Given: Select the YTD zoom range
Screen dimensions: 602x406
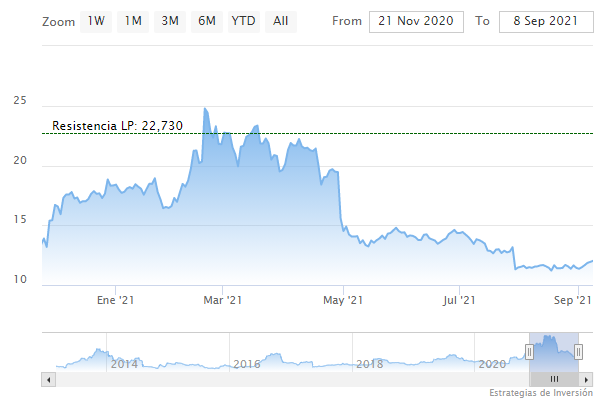Looking at the screenshot, I should pos(243,20).
